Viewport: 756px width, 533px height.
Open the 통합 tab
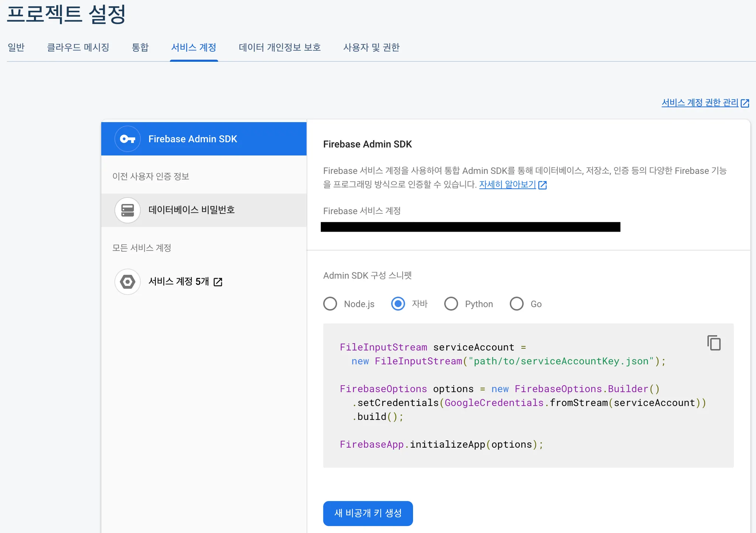(140, 47)
